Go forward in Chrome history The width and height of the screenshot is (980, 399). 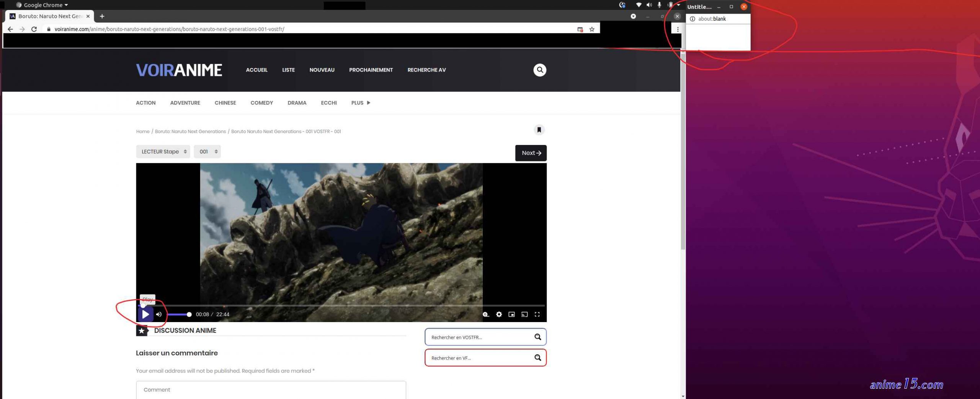pos(22,29)
